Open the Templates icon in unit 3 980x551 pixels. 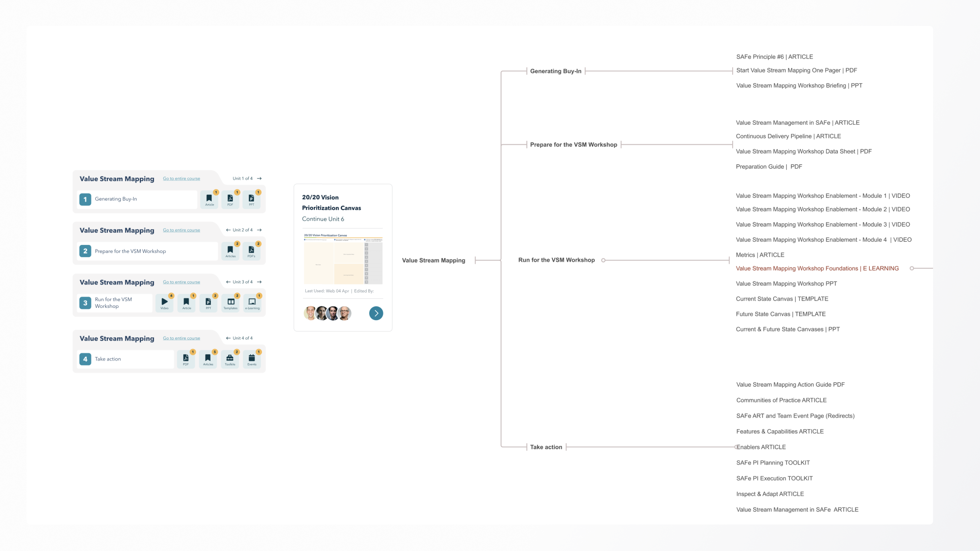(x=230, y=303)
